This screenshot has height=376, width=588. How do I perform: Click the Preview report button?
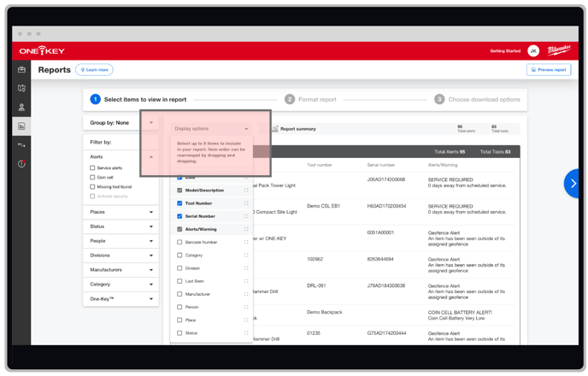coord(549,70)
